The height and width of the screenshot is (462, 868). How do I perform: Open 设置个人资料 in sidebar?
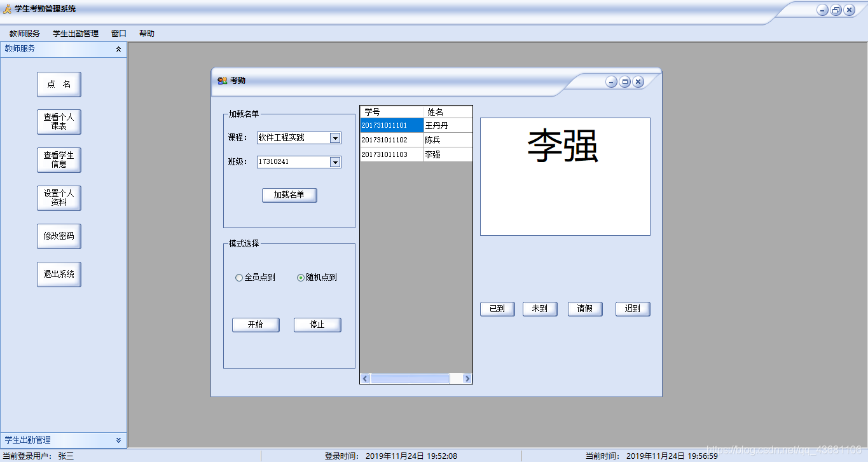[x=59, y=198]
